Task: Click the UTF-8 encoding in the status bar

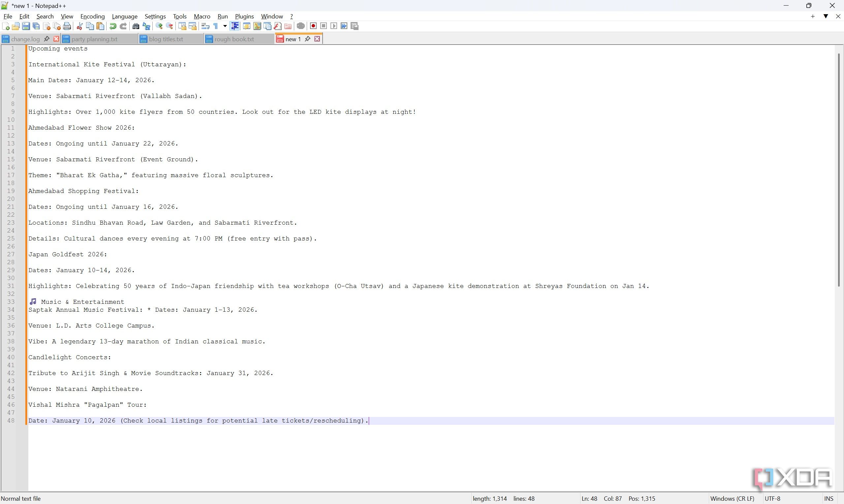Action: click(772, 499)
